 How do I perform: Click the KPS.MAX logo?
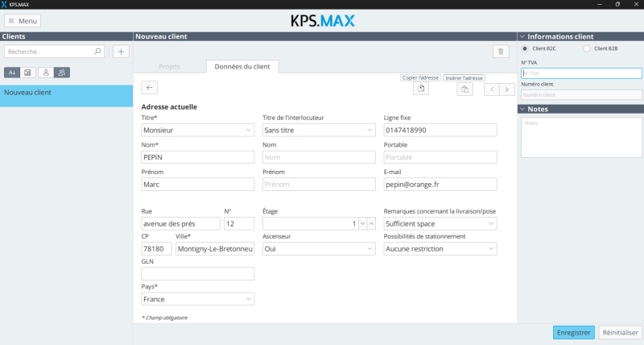pyautogui.click(x=323, y=21)
